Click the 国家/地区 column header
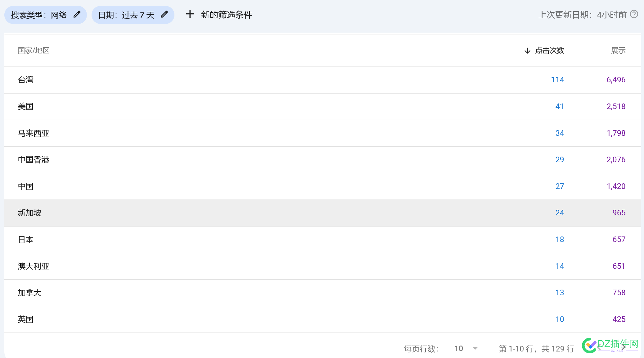The height and width of the screenshot is (358, 644). (34, 50)
